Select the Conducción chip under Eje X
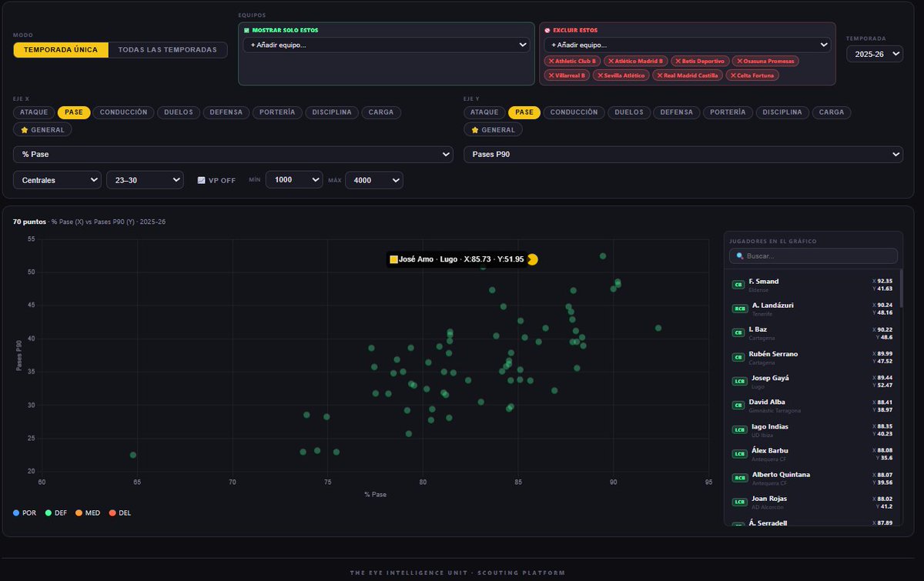Image resolution: width=924 pixels, height=581 pixels. 124,112
